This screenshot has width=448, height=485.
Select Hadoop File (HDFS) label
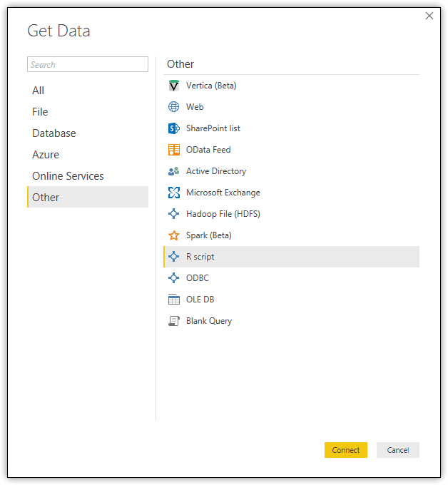pos(223,214)
